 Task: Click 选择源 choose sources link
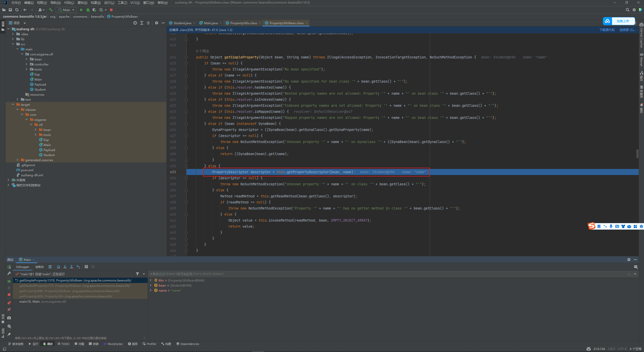pyautogui.click(x=627, y=30)
